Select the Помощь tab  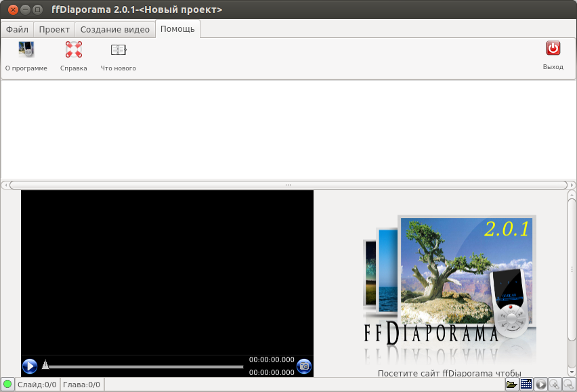177,28
